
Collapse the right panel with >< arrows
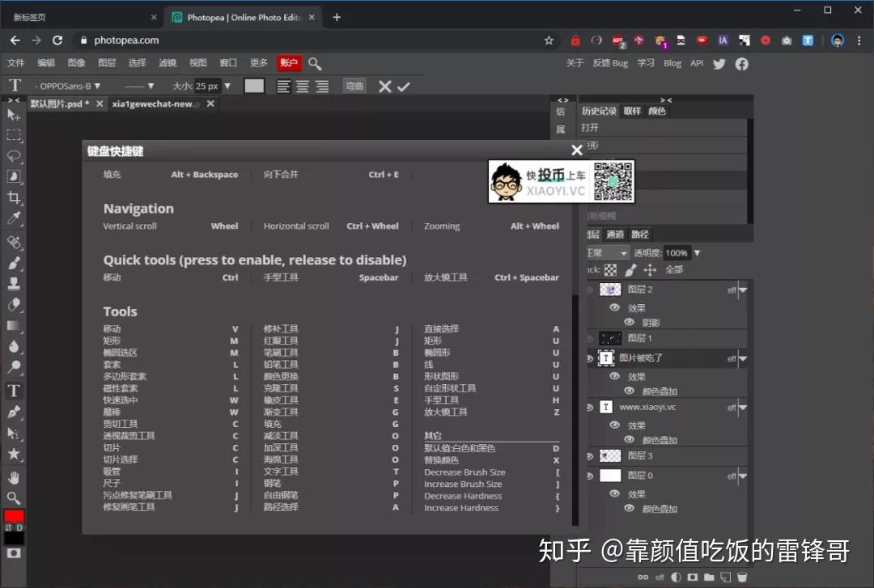[666, 99]
